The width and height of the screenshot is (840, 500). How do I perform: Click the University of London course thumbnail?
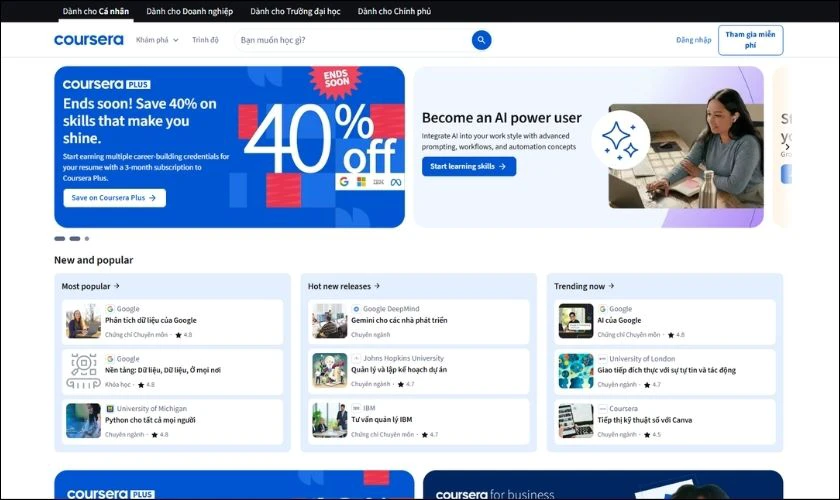[576, 371]
